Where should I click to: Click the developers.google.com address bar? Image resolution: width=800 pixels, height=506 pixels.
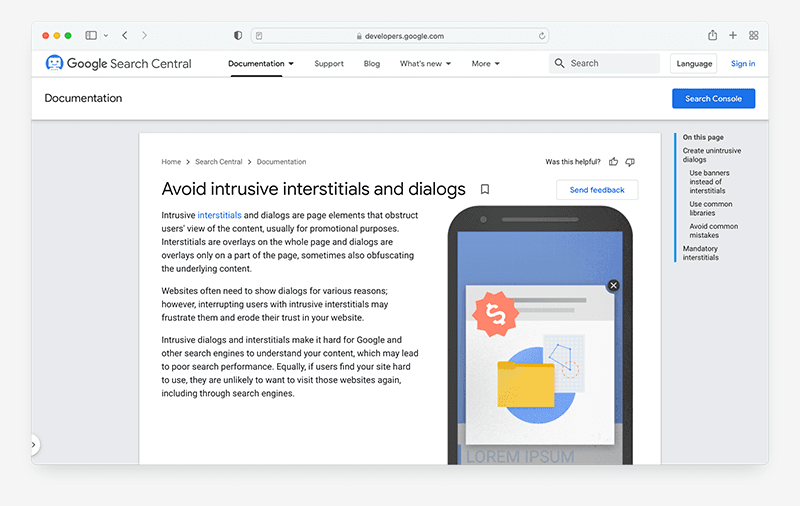(400, 36)
